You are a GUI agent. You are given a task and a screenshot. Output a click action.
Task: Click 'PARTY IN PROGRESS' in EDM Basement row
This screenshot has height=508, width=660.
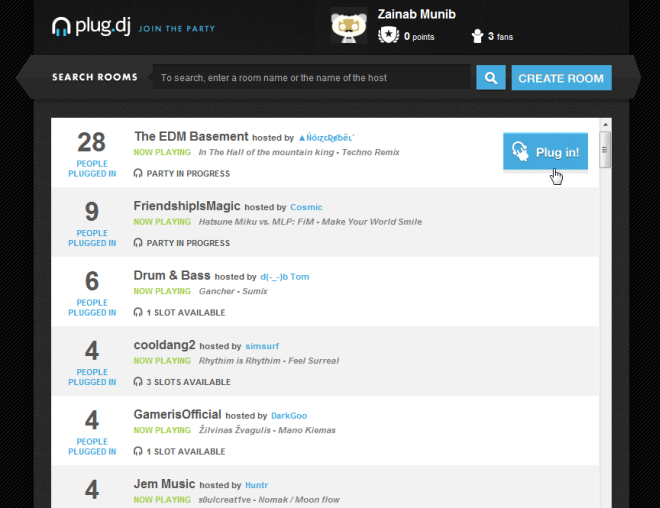(188, 174)
